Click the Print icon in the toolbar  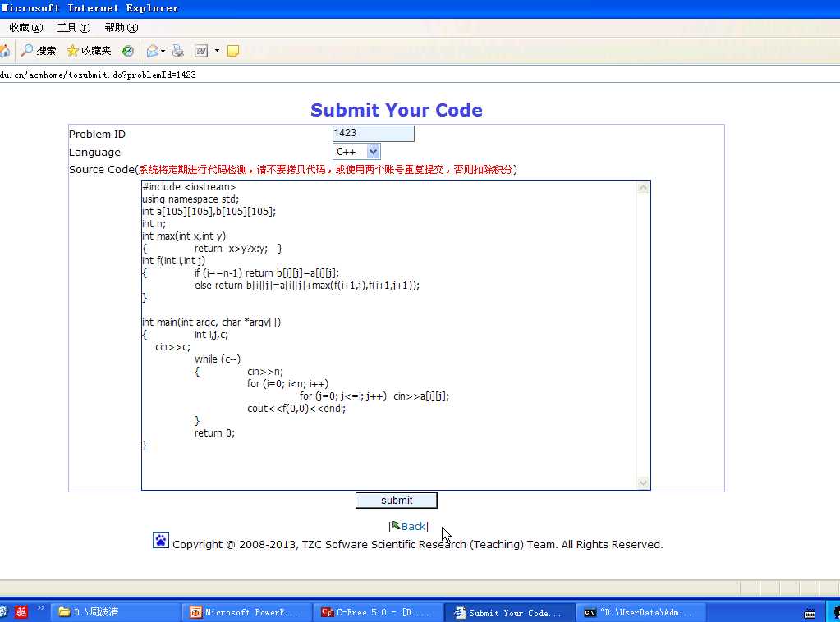click(178, 51)
